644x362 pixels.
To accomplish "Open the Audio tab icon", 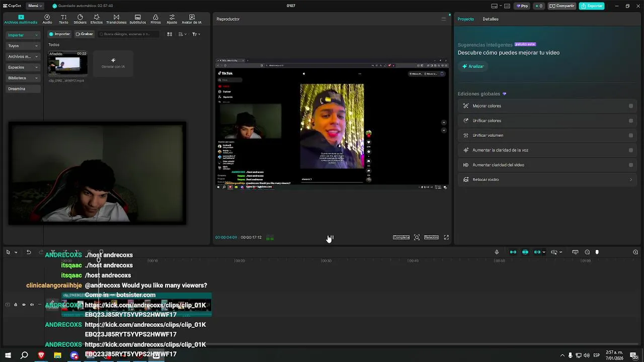I will 47,19.
